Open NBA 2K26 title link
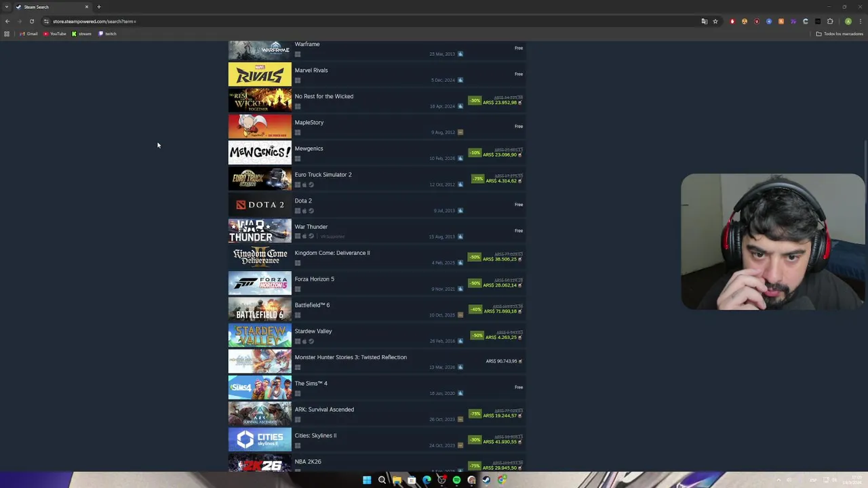The image size is (868, 488). (x=308, y=462)
